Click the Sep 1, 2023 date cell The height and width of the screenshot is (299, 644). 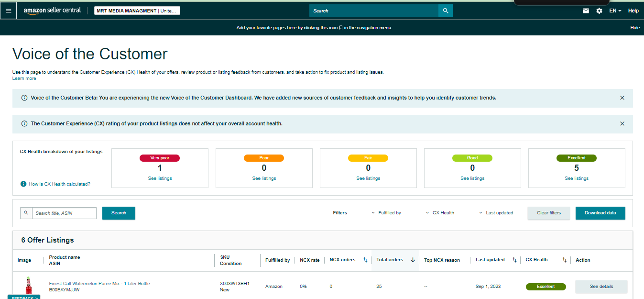489,287
